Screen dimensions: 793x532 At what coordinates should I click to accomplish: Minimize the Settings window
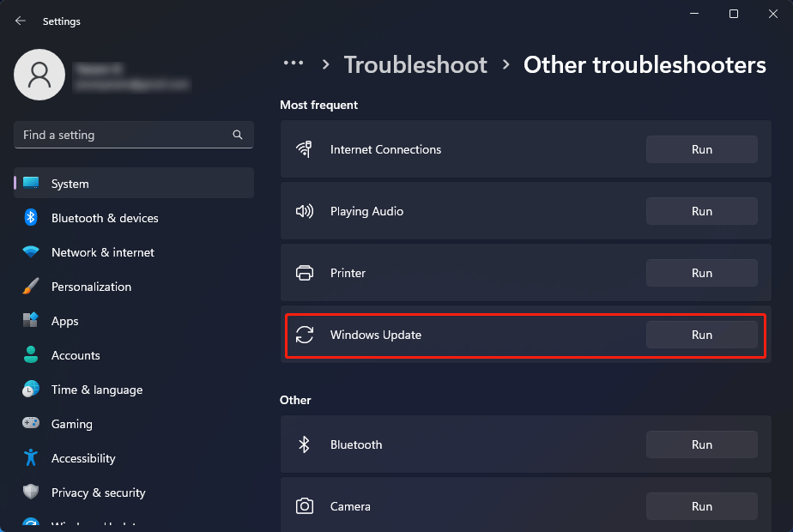[x=694, y=14]
